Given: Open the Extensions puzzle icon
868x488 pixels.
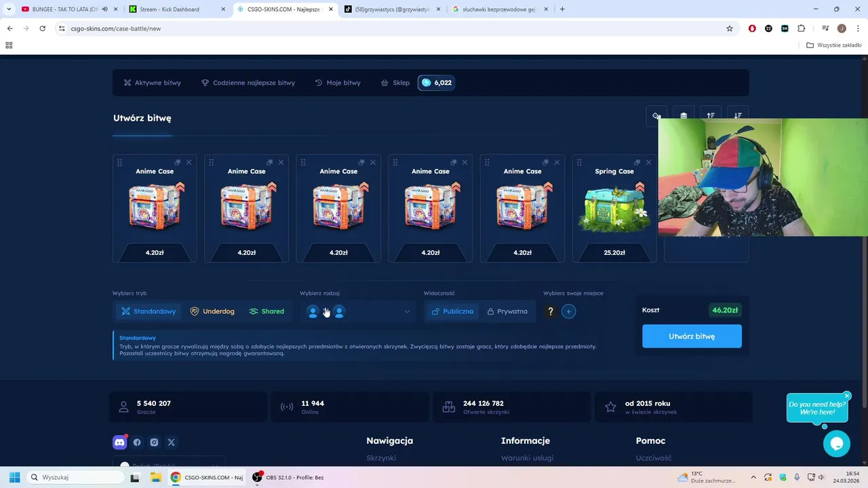Looking at the screenshot, I should 801,28.
